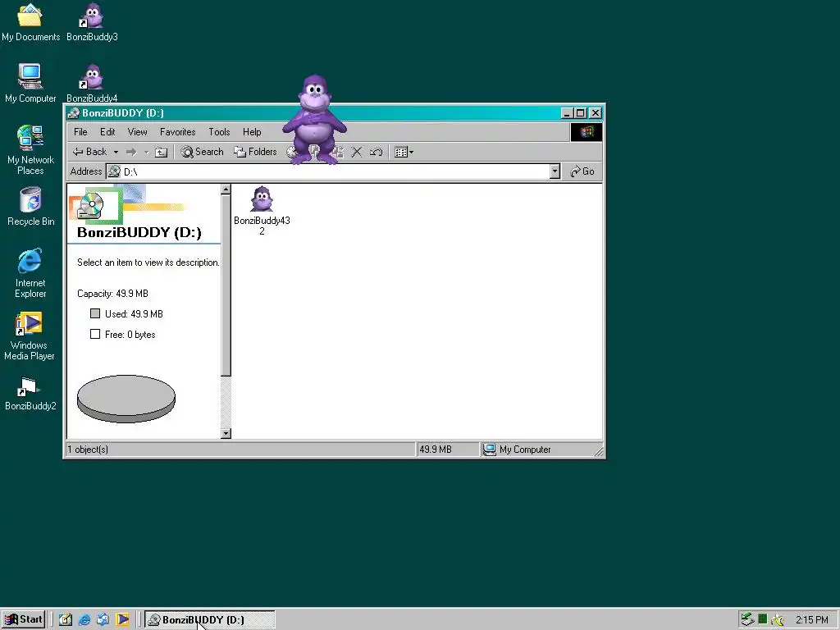This screenshot has height=630, width=840.
Task: Open the Edit menu
Action: point(107,132)
